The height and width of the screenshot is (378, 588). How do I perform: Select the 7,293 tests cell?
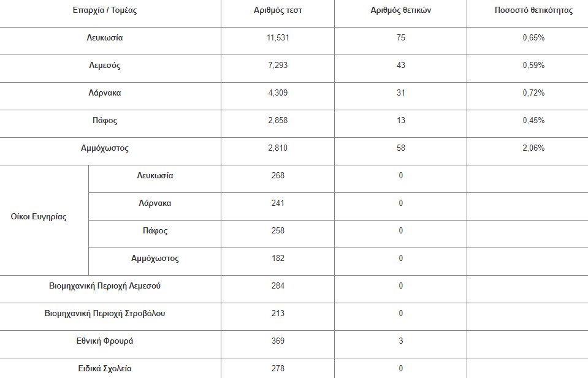278,65
